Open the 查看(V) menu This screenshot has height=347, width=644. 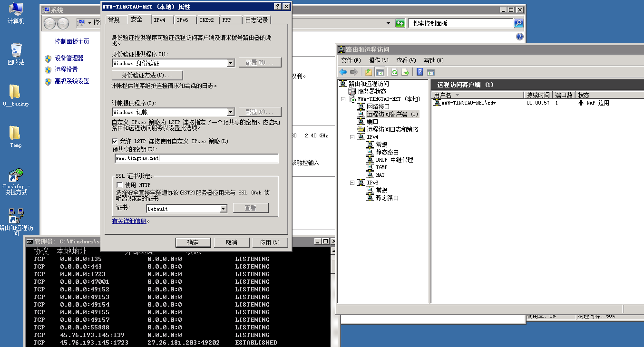(x=406, y=60)
